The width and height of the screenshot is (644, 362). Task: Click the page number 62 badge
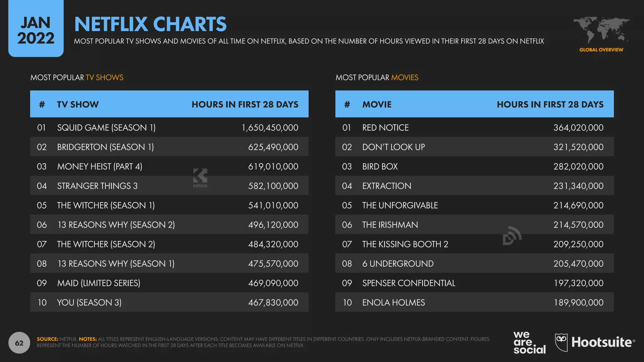click(x=19, y=343)
